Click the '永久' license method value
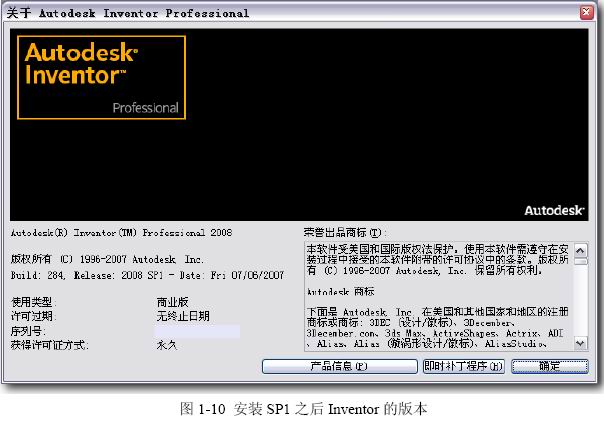This screenshot has height=424, width=604. 167,345
